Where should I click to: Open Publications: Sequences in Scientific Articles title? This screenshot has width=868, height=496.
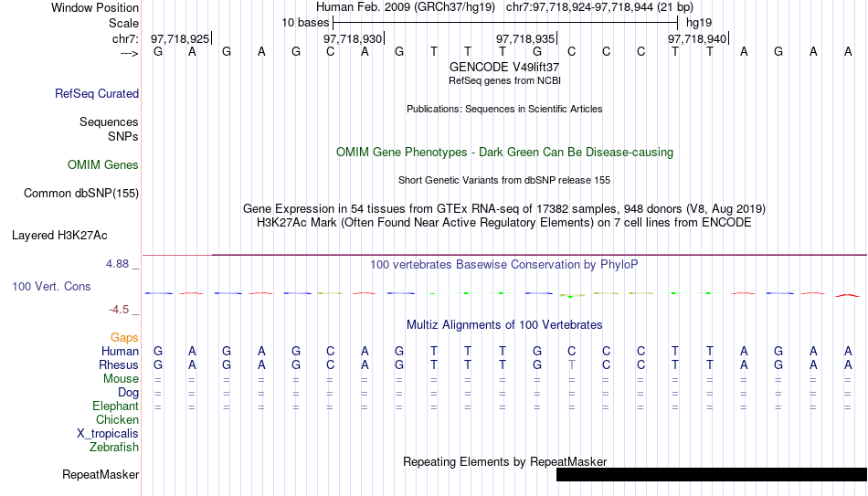click(504, 109)
